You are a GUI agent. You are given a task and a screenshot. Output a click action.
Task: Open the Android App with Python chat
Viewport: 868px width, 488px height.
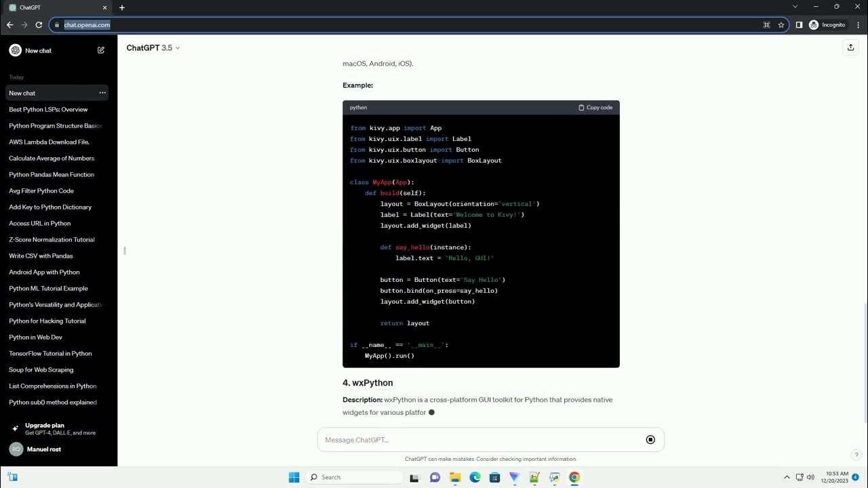[x=57, y=272]
